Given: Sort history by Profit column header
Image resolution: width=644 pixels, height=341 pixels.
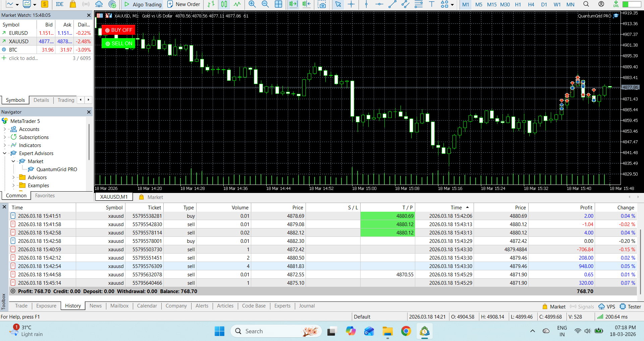Looking at the screenshot, I should (561, 208).
